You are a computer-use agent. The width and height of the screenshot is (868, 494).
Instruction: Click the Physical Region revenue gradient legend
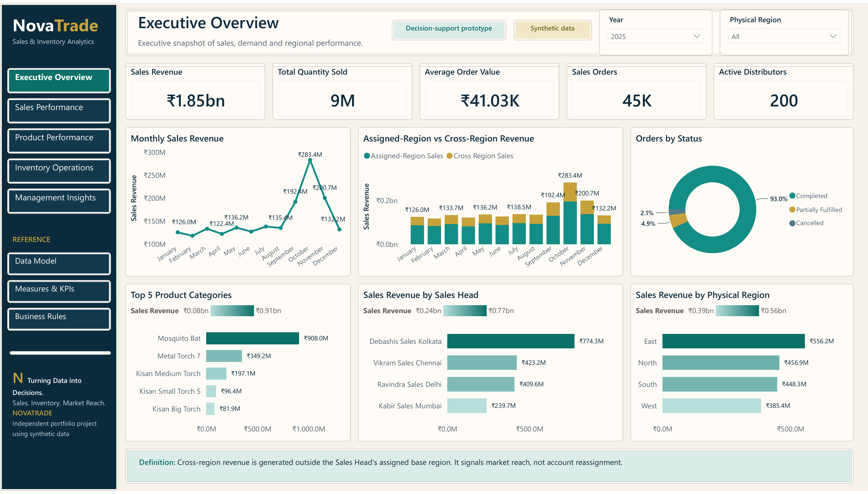click(x=737, y=311)
